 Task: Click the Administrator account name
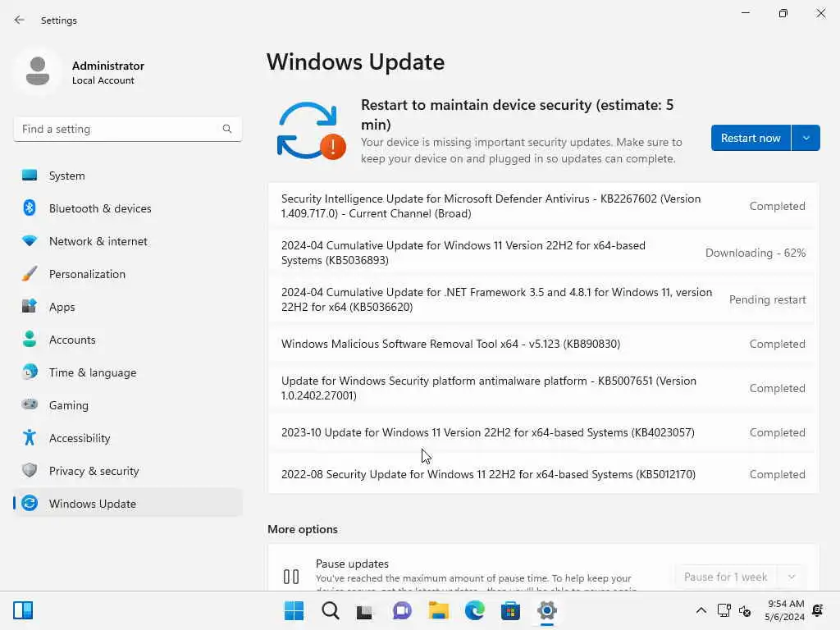point(108,66)
